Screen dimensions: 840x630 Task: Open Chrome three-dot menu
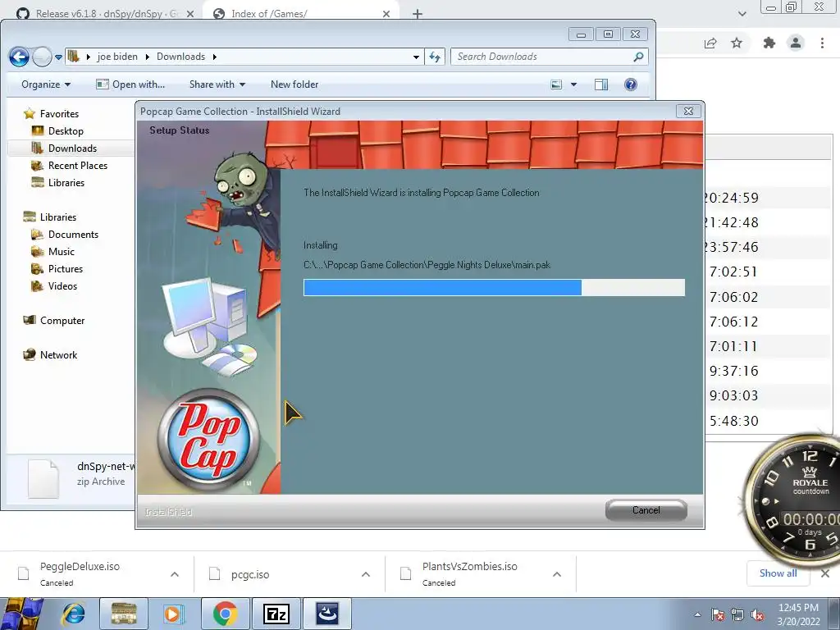(x=822, y=43)
